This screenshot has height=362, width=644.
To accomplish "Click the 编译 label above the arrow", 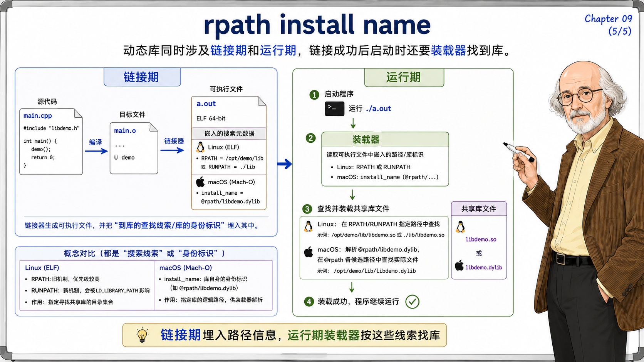I will click(x=96, y=142).
